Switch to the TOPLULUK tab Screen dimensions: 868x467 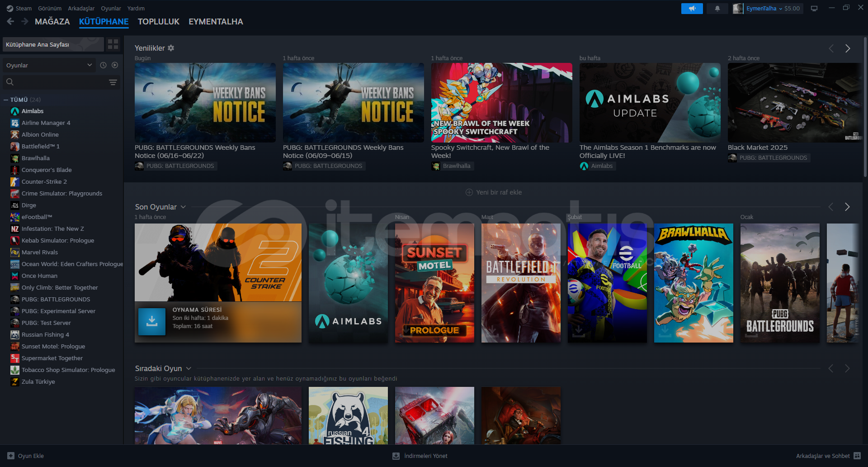159,22
